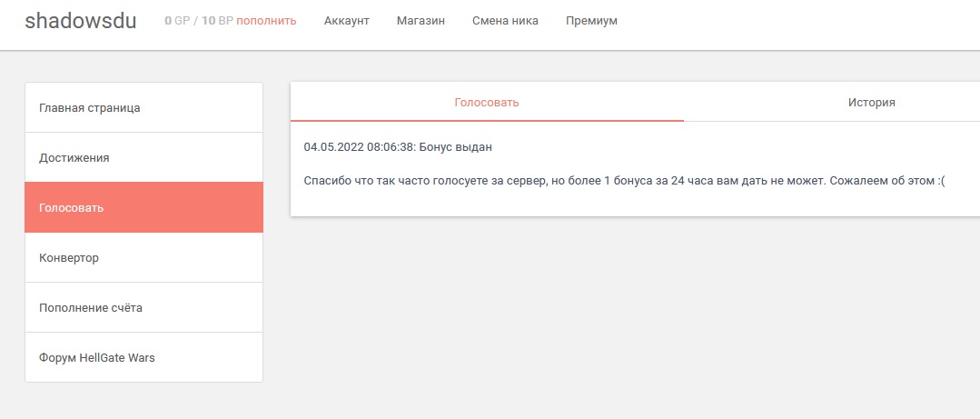
Task: Click the '0 GP / 10 BP' balance text
Action: (x=199, y=21)
